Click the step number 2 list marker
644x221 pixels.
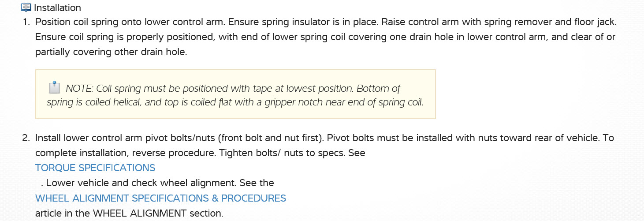[26, 138]
